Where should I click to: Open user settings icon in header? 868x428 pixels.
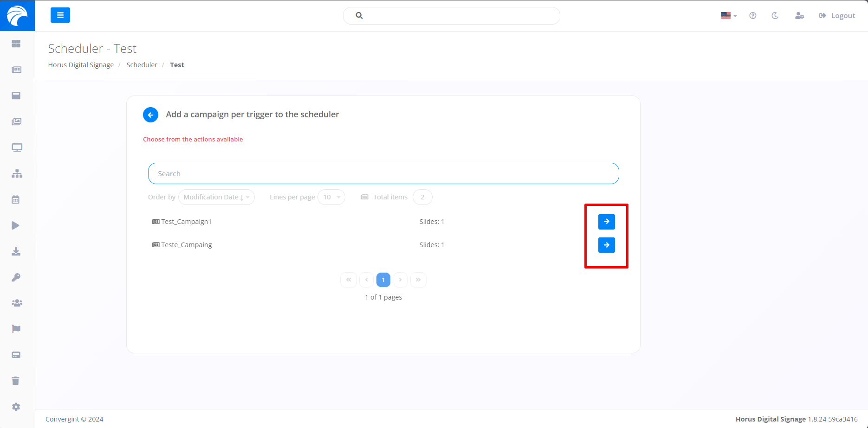799,16
